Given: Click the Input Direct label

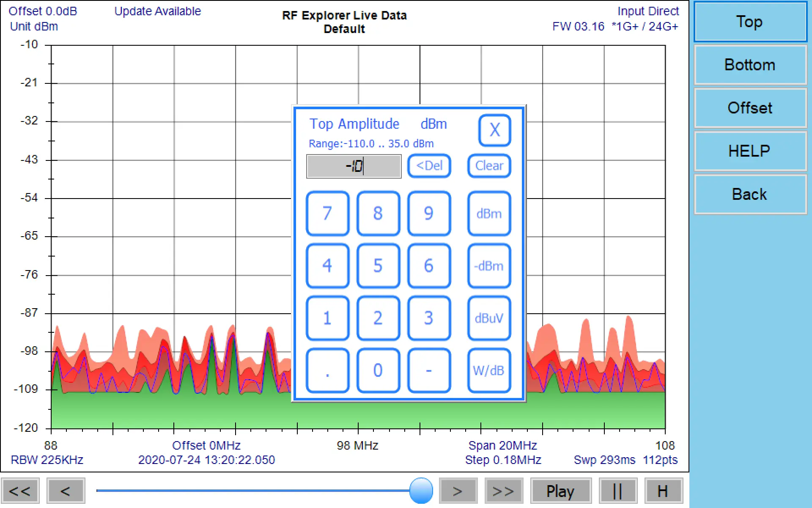Looking at the screenshot, I should 648,11.
